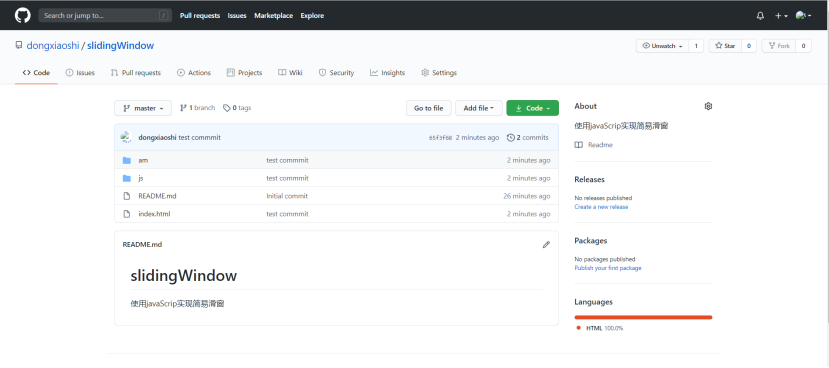Open the notifications bell
Screen dimensions: 829x368
(x=760, y=16)
